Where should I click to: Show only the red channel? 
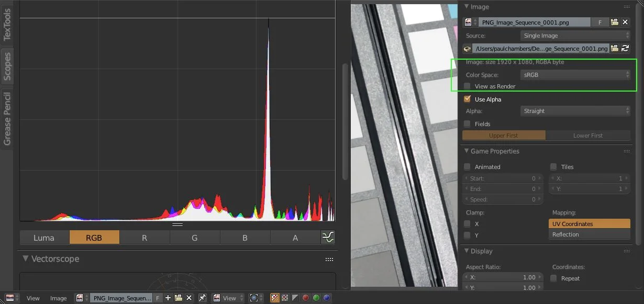(x=306, y=298)
